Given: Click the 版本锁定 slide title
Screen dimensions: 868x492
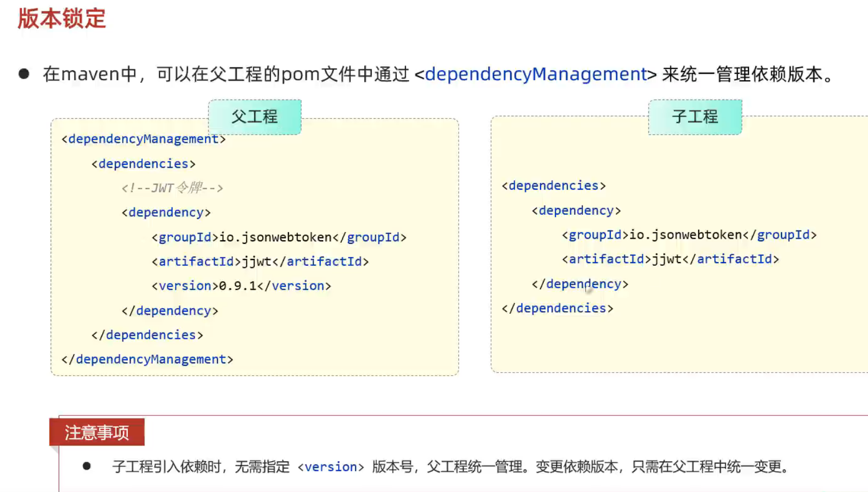Looking at the screenshot, I should (62, 19).
